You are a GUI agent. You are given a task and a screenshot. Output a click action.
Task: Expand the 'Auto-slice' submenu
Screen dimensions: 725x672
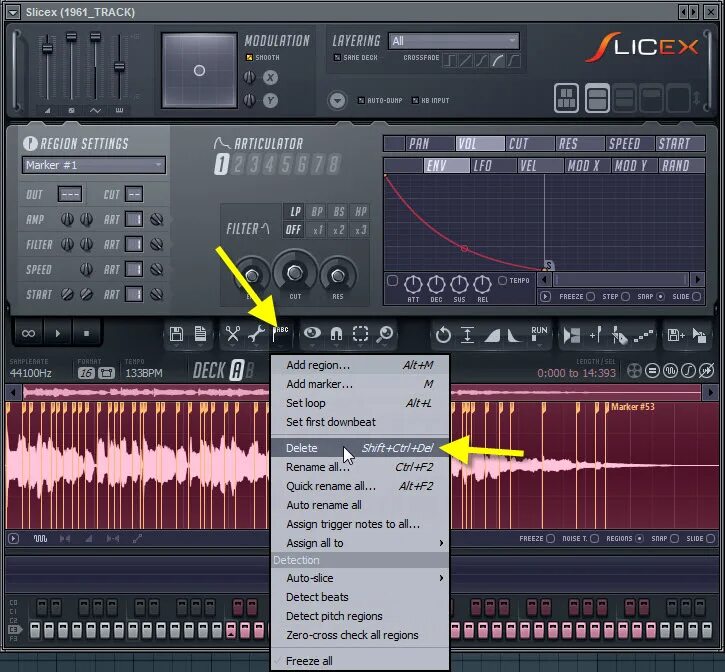click(x=360, y=578)
